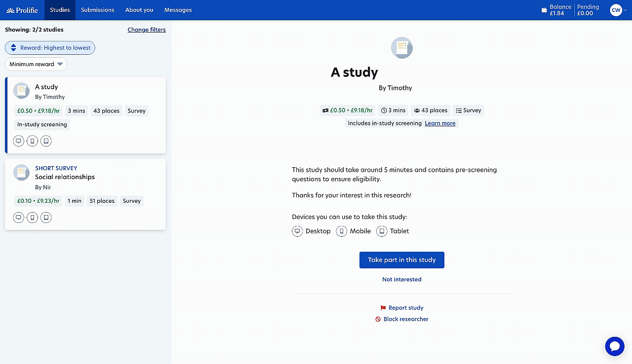Screen dimensions: 632x364
Task: Click the £0.10 • £9.23/hr reward tag
Action: point(39,201)
